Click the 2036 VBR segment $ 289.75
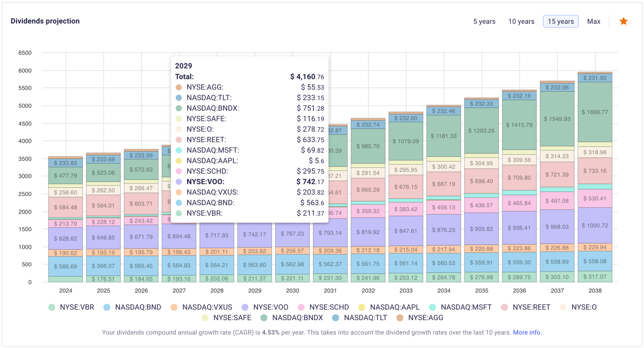Image resolution: width=644 pixels, height=348 pixels. [x=519, y=277]
